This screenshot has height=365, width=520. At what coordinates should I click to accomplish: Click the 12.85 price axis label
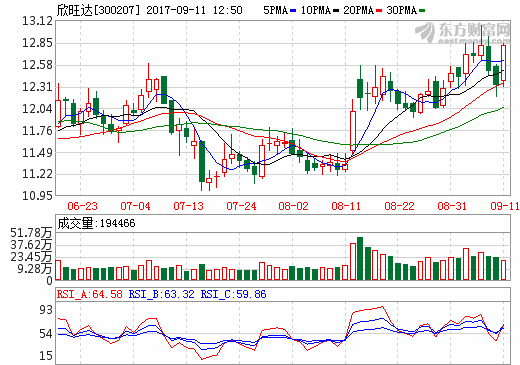coord(37,43)
